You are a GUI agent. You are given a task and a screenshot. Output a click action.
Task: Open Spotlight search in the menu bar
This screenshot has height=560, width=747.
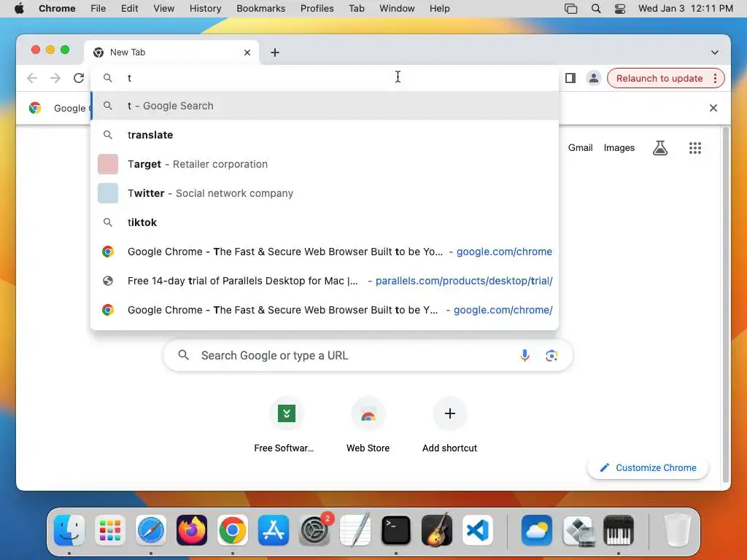[x=595, y=9]
